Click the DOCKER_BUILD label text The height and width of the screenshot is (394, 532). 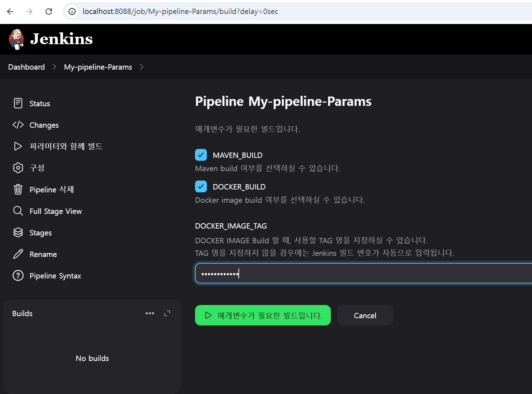(239, 187)
